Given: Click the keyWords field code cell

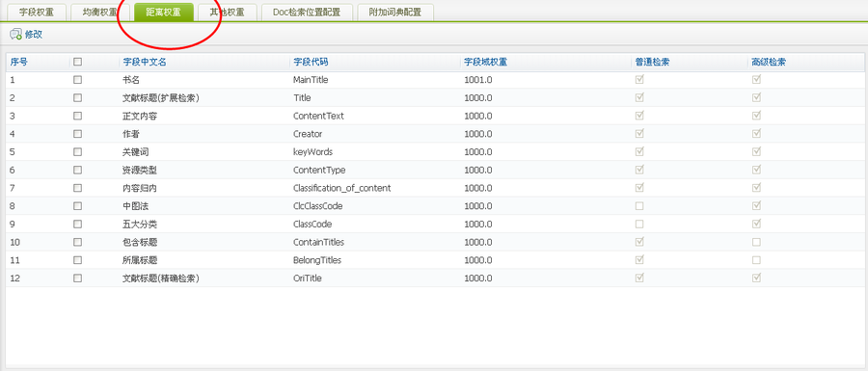Looking at the screenshot, I should [x=312, y=151].
